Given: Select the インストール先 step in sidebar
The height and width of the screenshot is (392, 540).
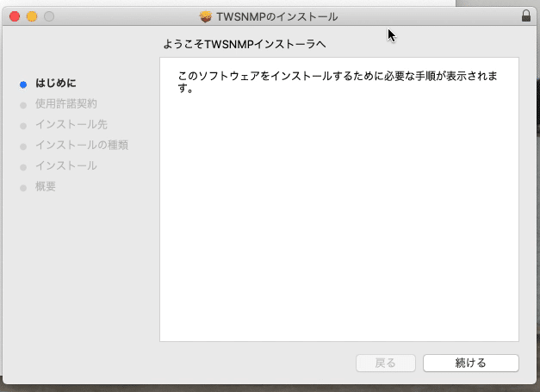Looking at the screenshot, I should click(71, 124).
